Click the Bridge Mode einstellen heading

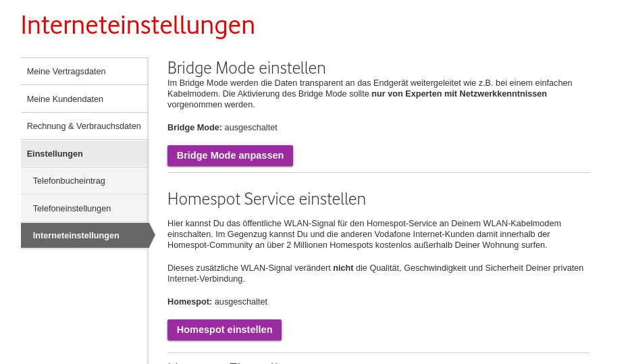pos(246,68)
